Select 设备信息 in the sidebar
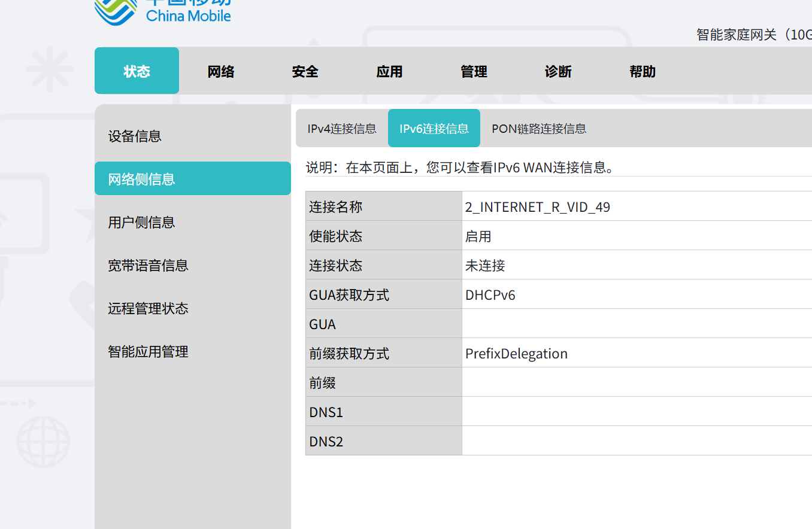The image size is (812, 529). [193, 136]
